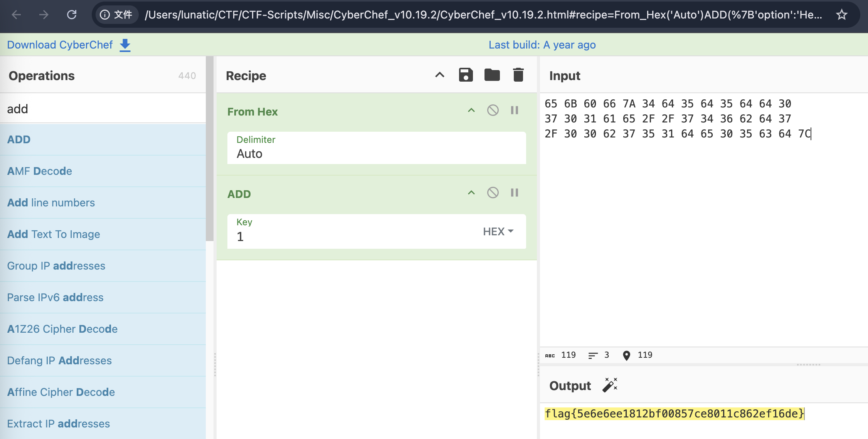The width and height of the screenshot is (868, 439).
Task: Collapse the Recipe pane chevron
Action: [x=439, y=75]
